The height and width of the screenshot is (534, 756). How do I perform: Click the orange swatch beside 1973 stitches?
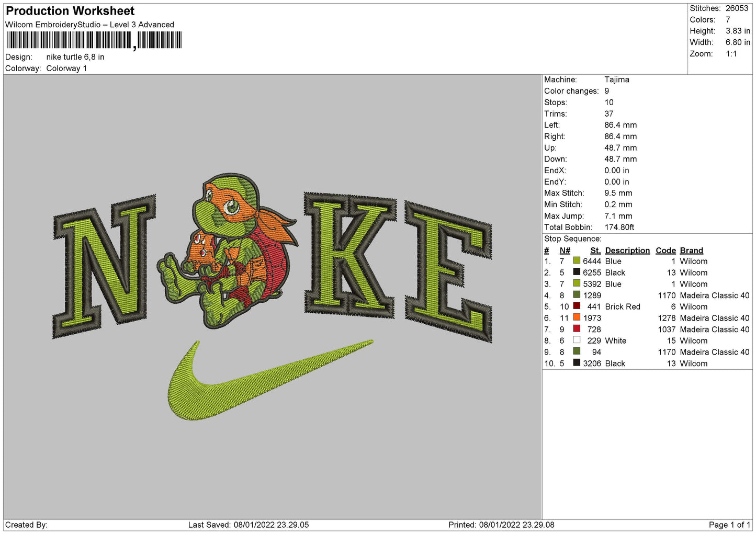coord(577,317)
